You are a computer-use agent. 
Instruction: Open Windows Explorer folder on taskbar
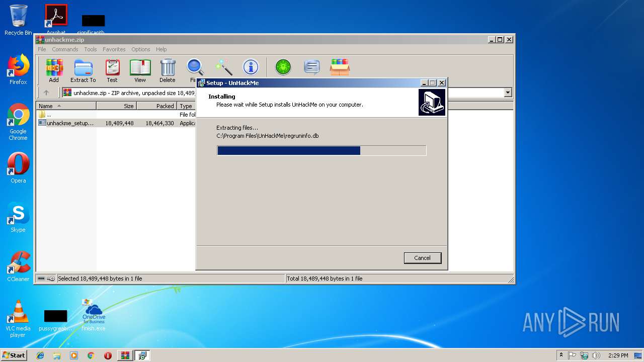click(57, 355)
